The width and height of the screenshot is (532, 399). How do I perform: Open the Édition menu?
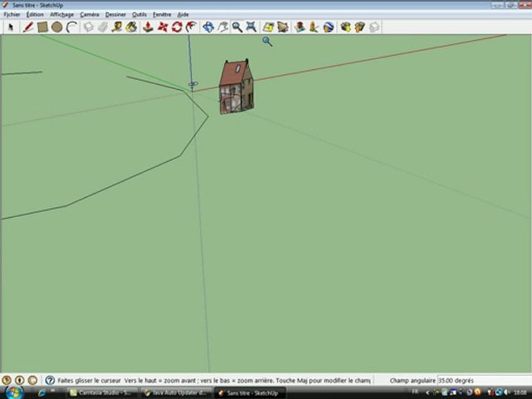35,14
